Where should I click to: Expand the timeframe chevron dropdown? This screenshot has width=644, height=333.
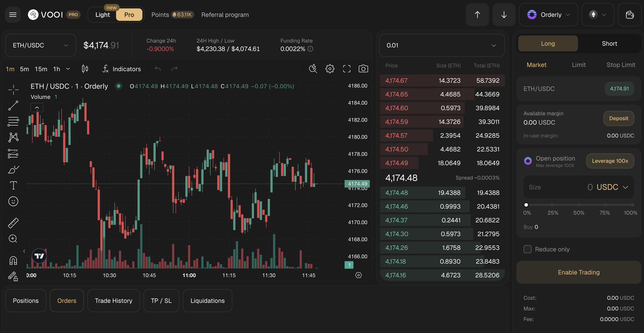click(x=68, y=69)
